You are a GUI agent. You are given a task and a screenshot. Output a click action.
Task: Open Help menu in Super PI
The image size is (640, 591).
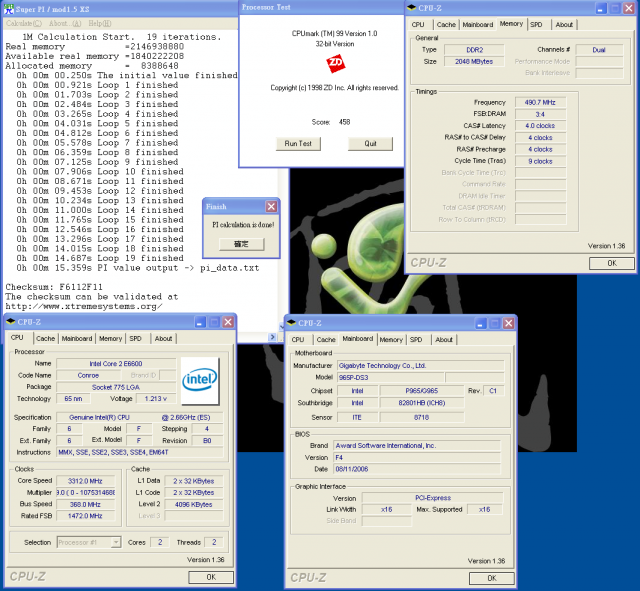tap(100, 23)
